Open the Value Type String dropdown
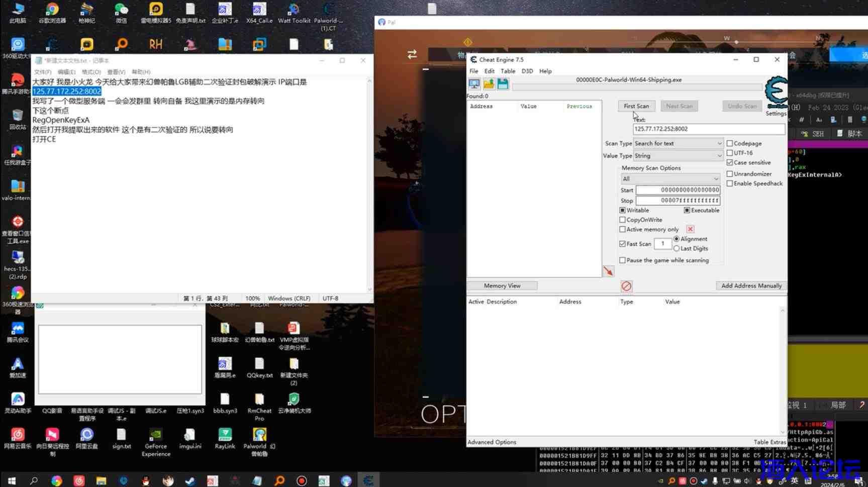Viewport: 868px width, 487px height. (x=678, y=156)
